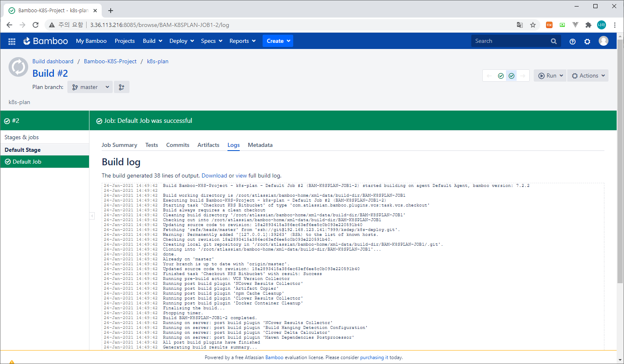Expand the Specs menu dropdown
624x364 pixels.
point(212,41)
